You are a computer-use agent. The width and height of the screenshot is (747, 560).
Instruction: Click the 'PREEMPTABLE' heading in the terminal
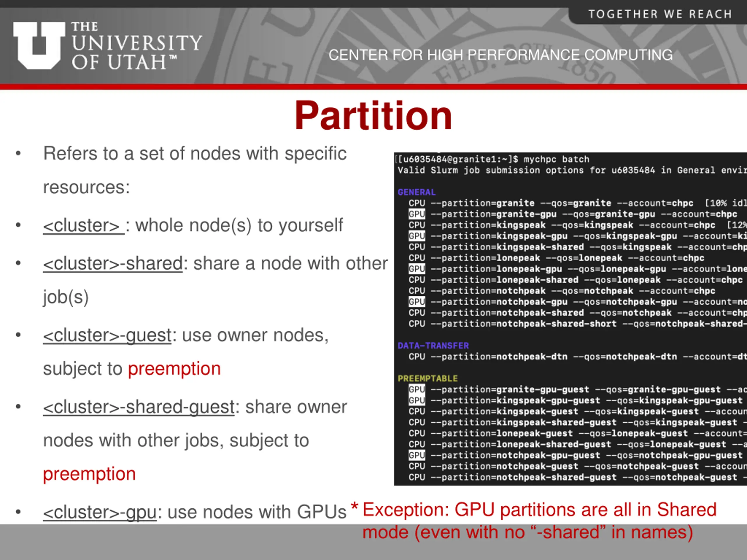click(x=427, y=378)
